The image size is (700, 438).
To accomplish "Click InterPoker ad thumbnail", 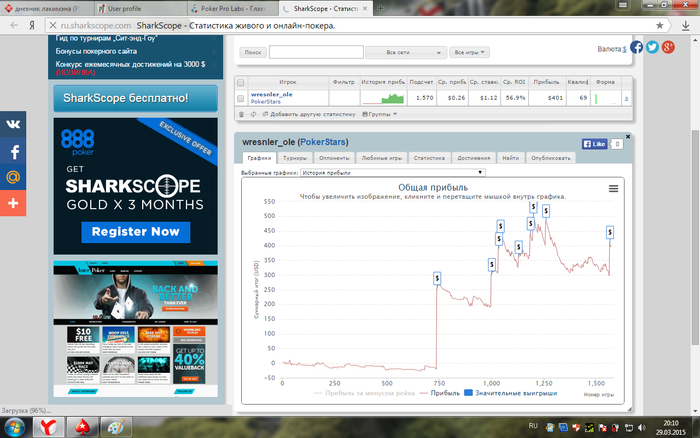I will click(136, 329).
